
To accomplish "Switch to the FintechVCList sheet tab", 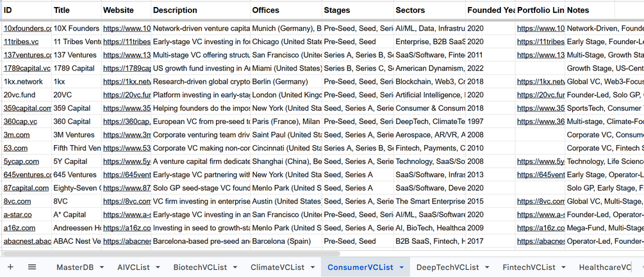I will pos(529,267).
